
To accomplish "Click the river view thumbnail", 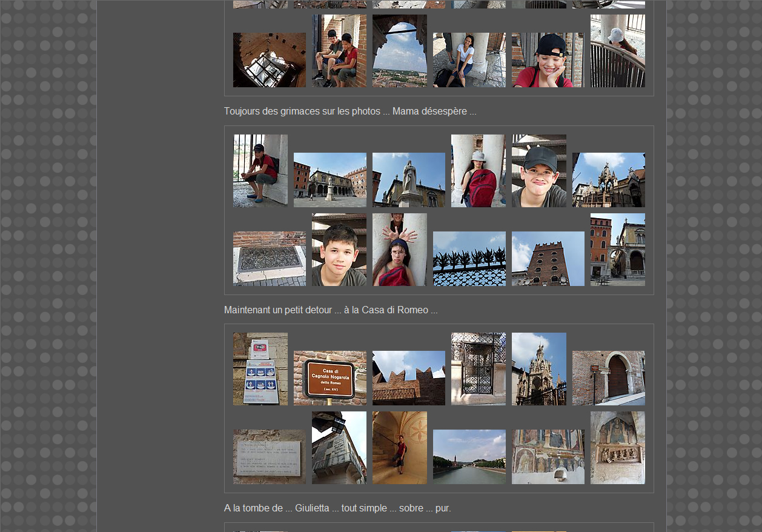I will (469, 457).
